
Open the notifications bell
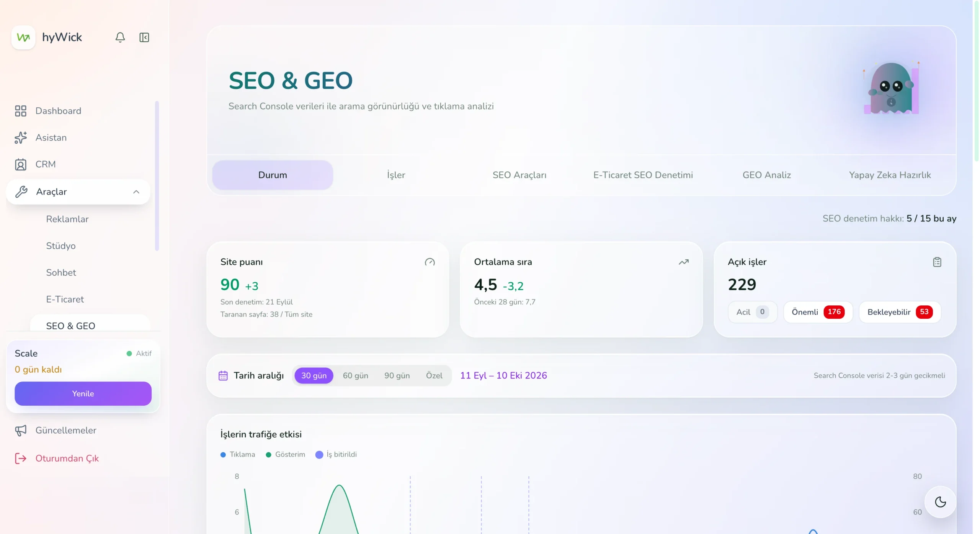click(120, 37)
